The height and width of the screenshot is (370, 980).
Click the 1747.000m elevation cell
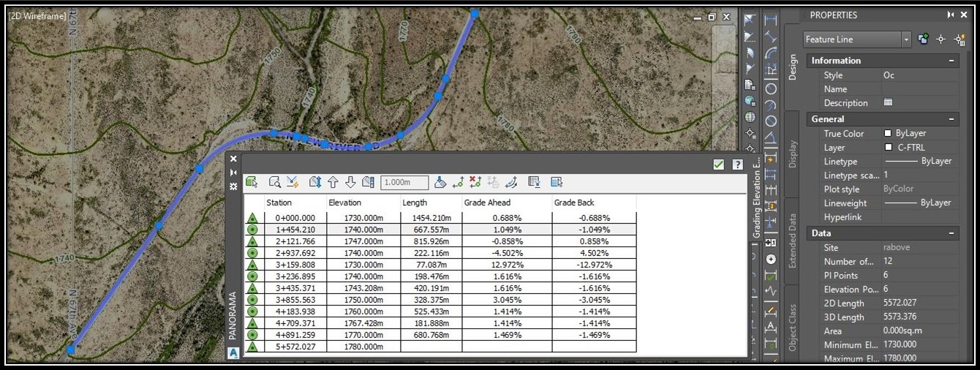point(363,241)
